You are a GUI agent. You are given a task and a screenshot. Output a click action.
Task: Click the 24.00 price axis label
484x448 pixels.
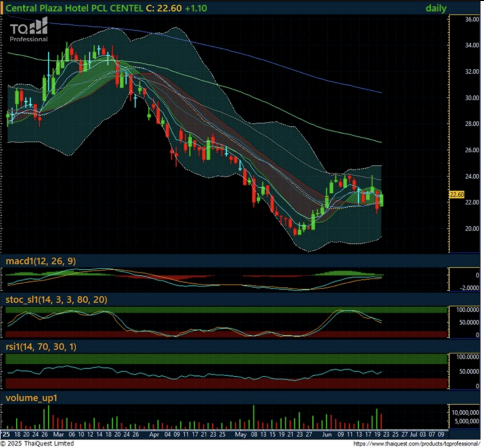coord(472,176)
